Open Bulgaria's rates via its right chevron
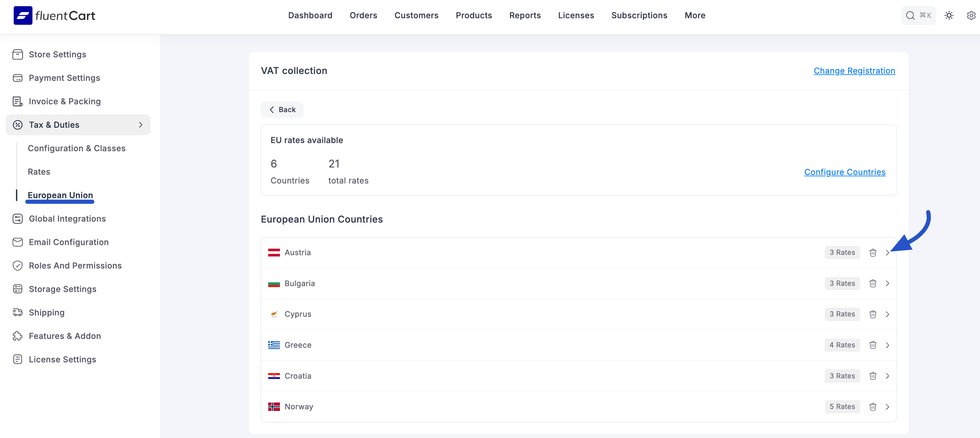This screenshot has height=438, width=980. 888,283
